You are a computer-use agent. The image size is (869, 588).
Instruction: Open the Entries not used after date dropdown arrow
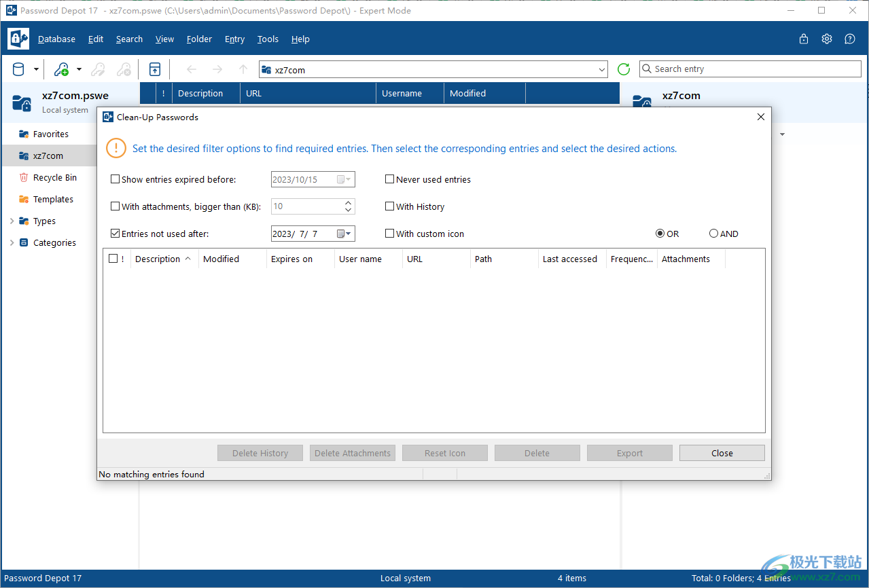coord(349,234)
